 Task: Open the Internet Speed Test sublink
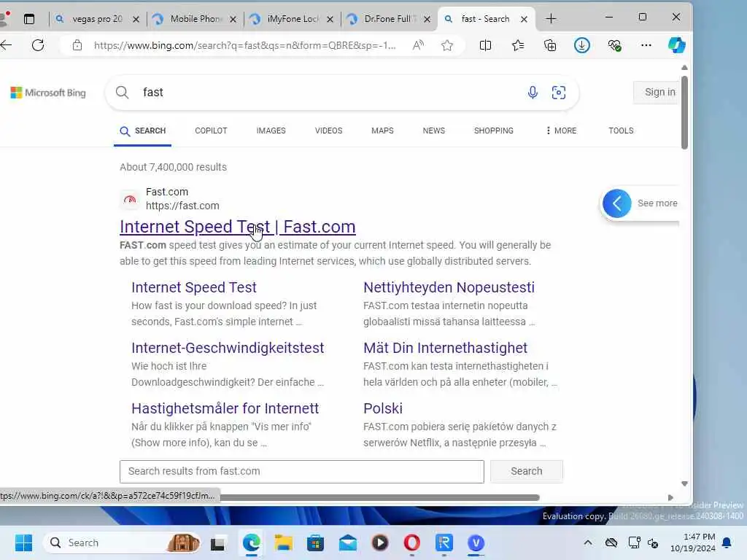(x=194, y=287)
